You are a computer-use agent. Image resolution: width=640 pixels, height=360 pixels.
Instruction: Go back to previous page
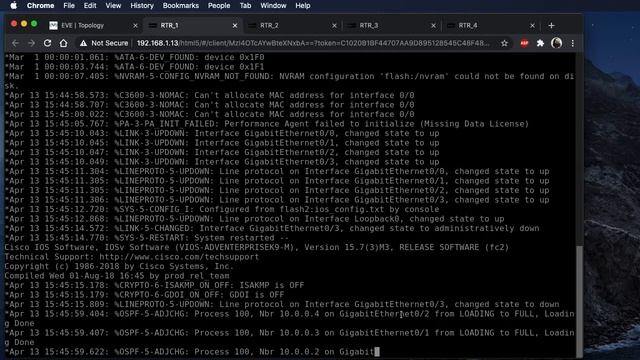pyautogui.click(x=16, y=43)
